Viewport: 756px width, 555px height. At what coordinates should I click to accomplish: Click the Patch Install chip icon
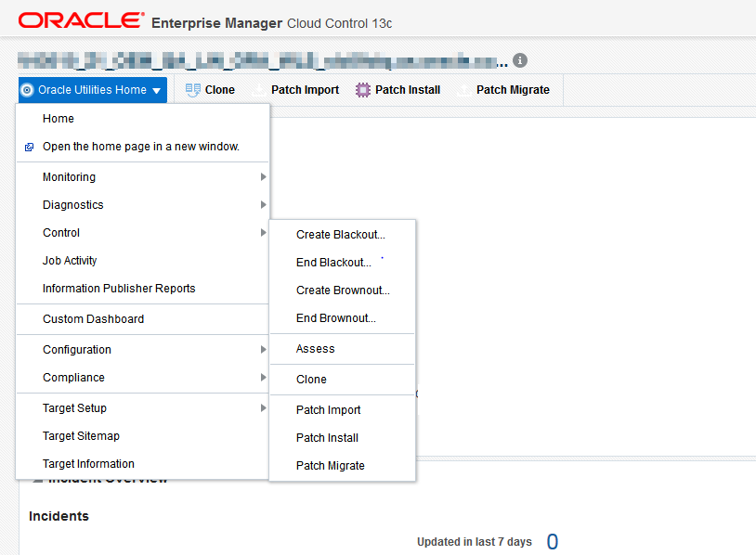pyautogui.click(x=363, y=90)
